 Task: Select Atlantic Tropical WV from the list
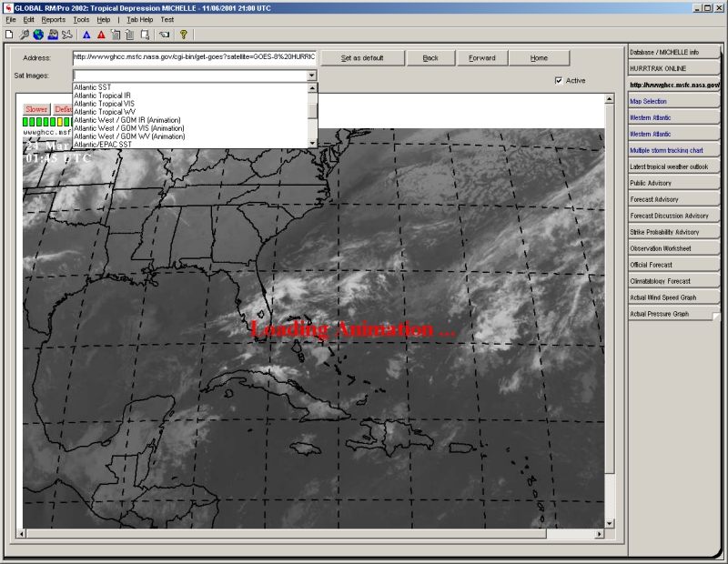pyautogui.click(x=190, y=112)
